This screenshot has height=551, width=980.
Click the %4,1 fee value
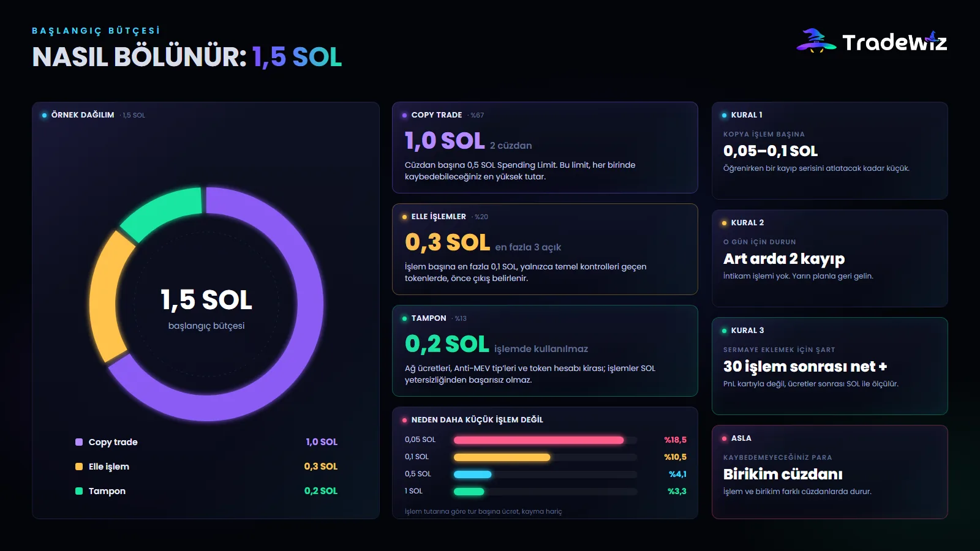677,474
